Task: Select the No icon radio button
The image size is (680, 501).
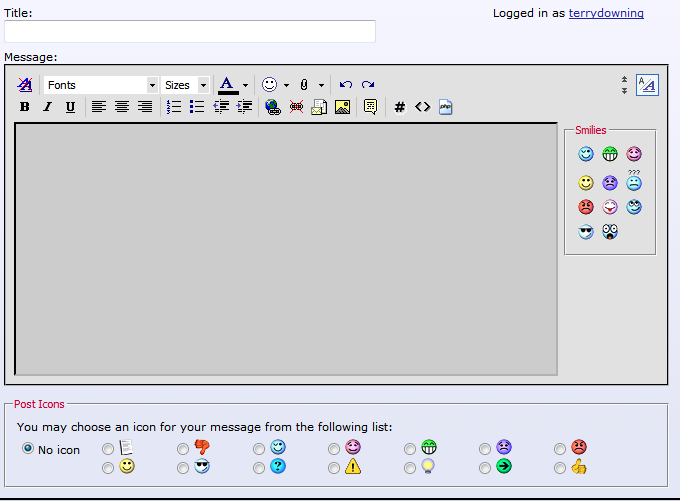Action: pyautogui.click(x=28, y=448)
